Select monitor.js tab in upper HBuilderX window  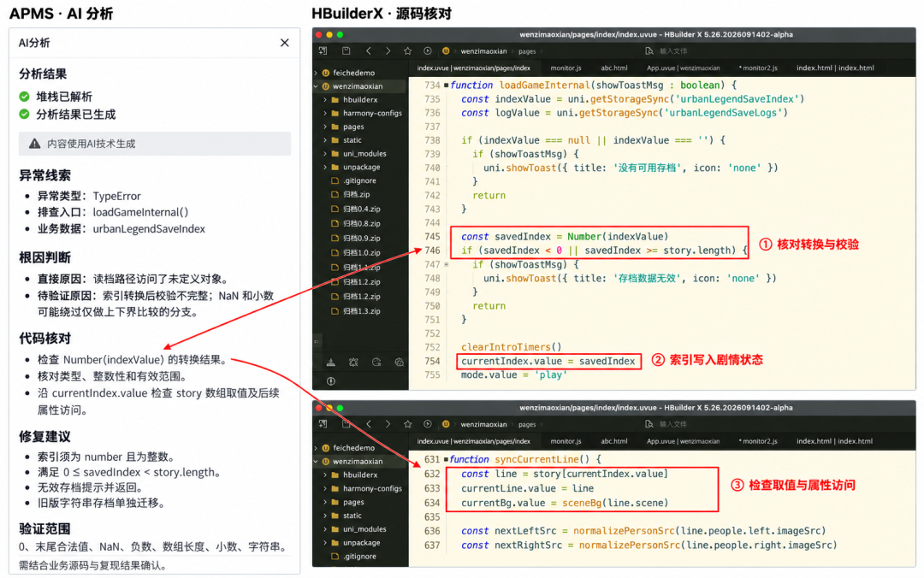[566, 68]
